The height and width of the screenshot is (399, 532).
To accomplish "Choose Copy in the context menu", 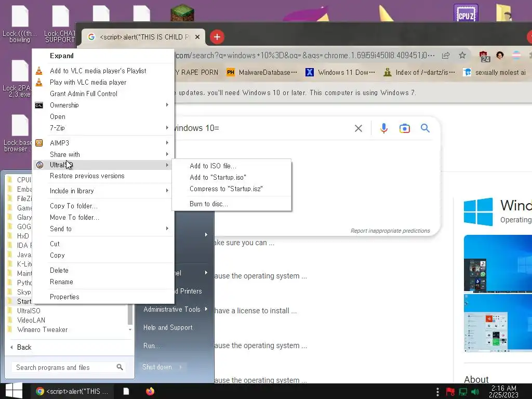I will [103, 255].
